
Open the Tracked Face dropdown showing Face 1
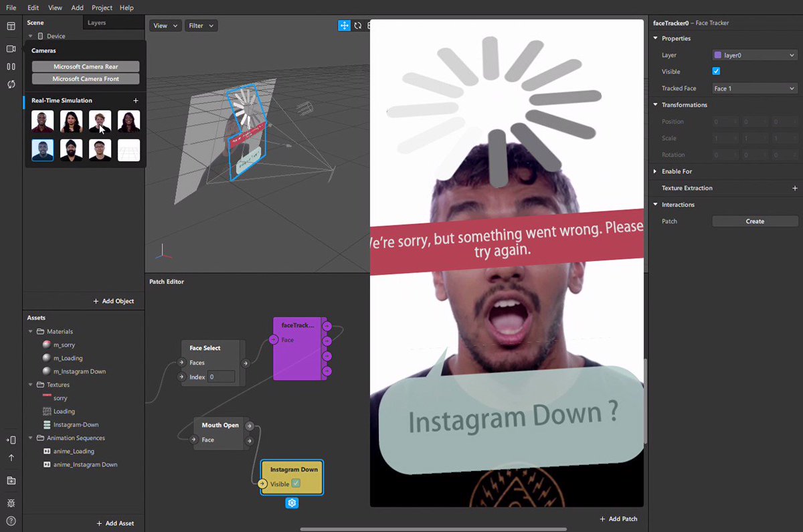(754, 88)
